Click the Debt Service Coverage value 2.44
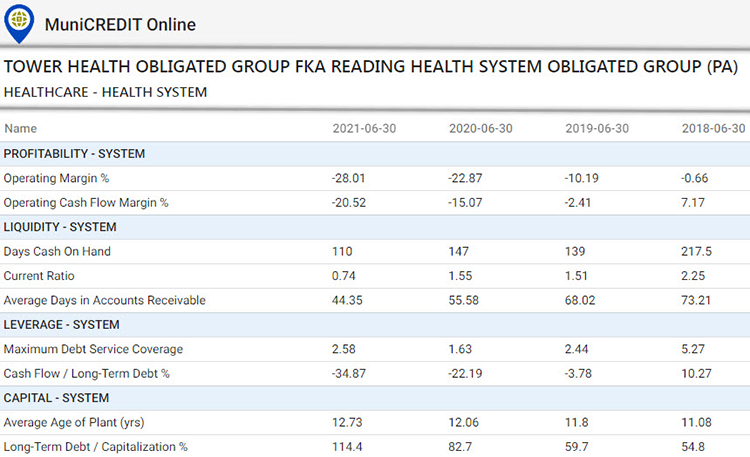Image resolution: width=750 pixels, height=457 pixels. click(x=576, y=349)
